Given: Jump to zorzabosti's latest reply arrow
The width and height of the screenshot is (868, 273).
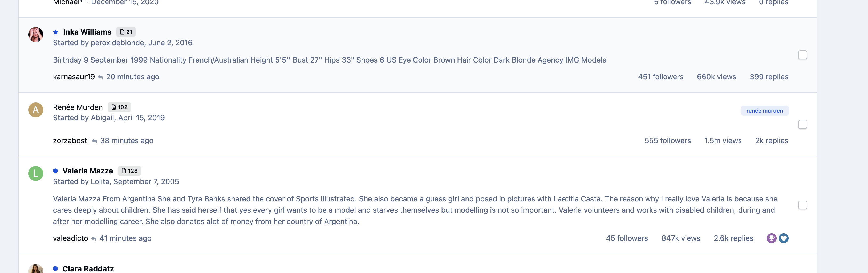Looking at the screenshot, I should pyautogui.click(x=94, y=141).
